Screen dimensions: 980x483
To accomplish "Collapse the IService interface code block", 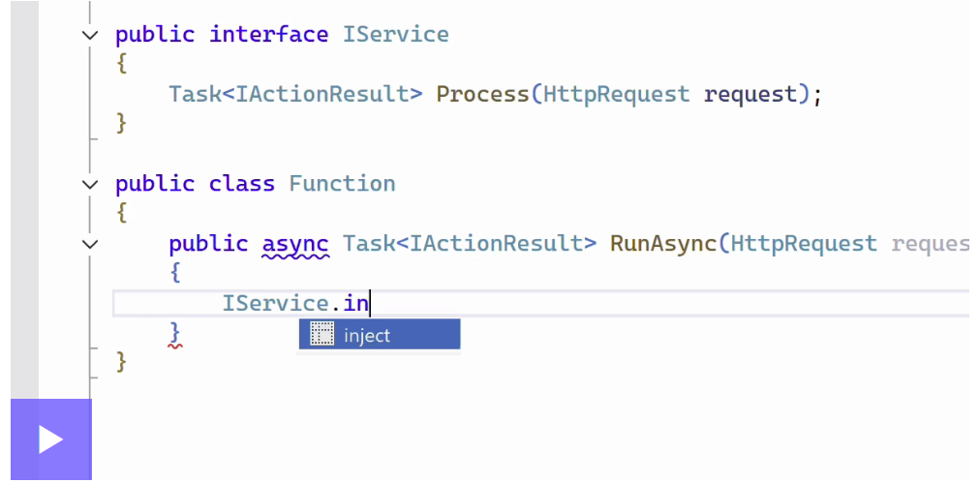I will coord(90,35).
